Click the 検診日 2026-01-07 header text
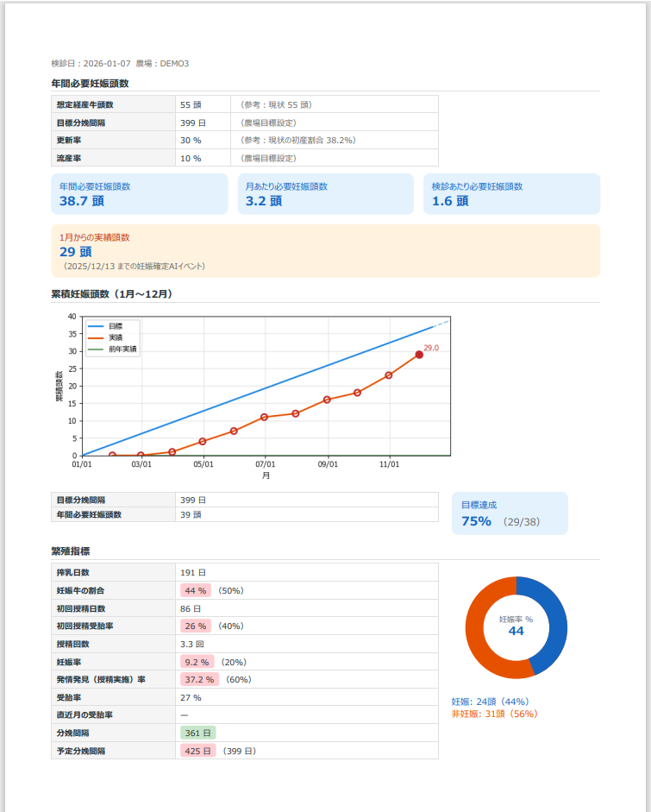Viewport: 651px width, 812px height. point(91,64)
